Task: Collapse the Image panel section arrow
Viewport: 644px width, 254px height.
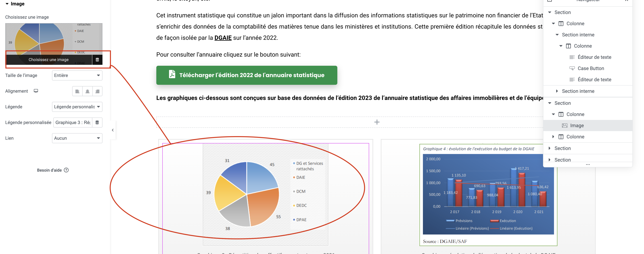Action: (7, 4)
